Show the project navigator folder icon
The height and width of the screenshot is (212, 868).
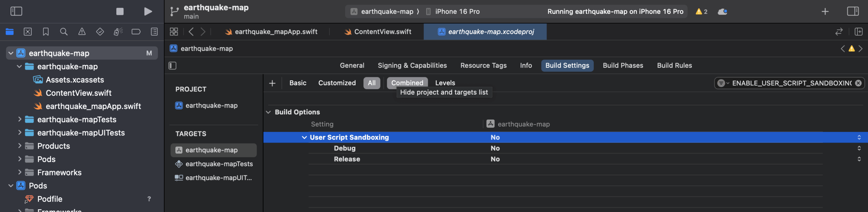pos(9,31)
